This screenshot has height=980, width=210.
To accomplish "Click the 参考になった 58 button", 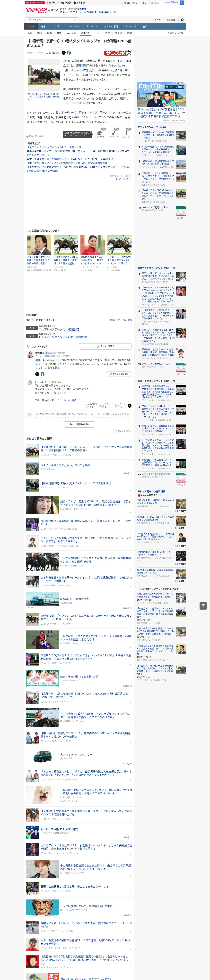I will [x=119, y=374].
